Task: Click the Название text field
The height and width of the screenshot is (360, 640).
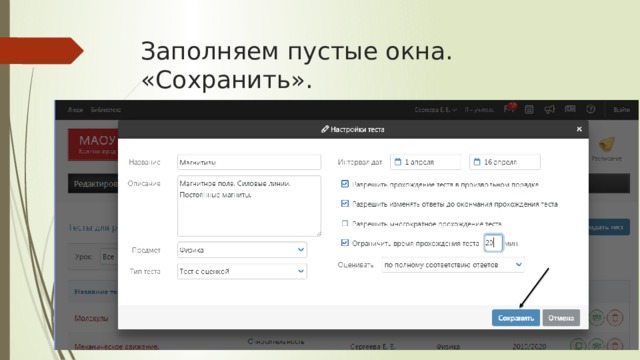Action: (249, 162)
